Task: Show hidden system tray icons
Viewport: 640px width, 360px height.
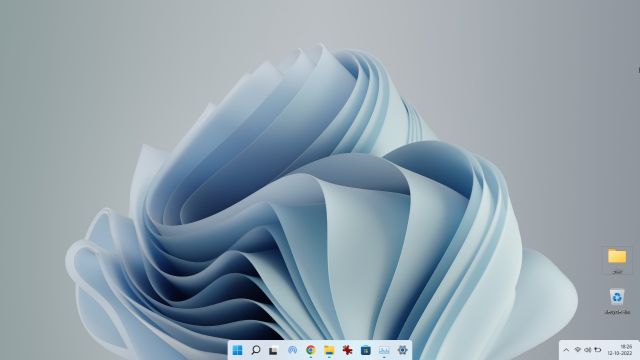Action: [x=566, y=350]
